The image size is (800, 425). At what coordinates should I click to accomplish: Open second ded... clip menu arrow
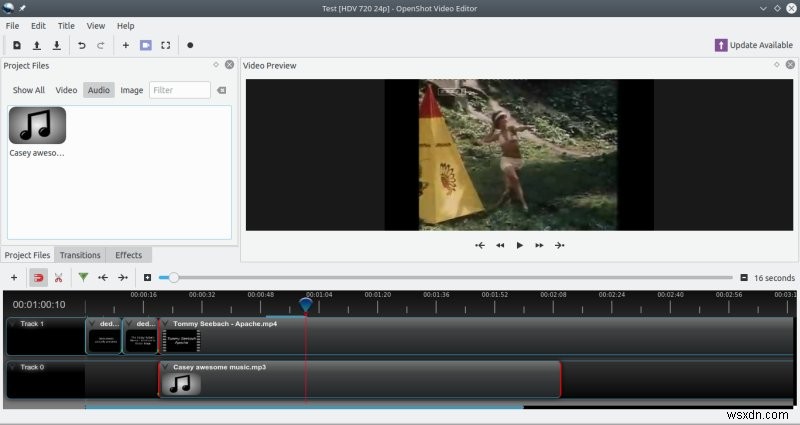coord(129,324)
